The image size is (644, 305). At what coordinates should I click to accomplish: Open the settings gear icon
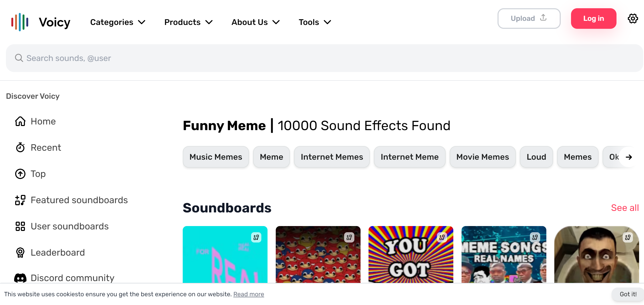point(633,19)
